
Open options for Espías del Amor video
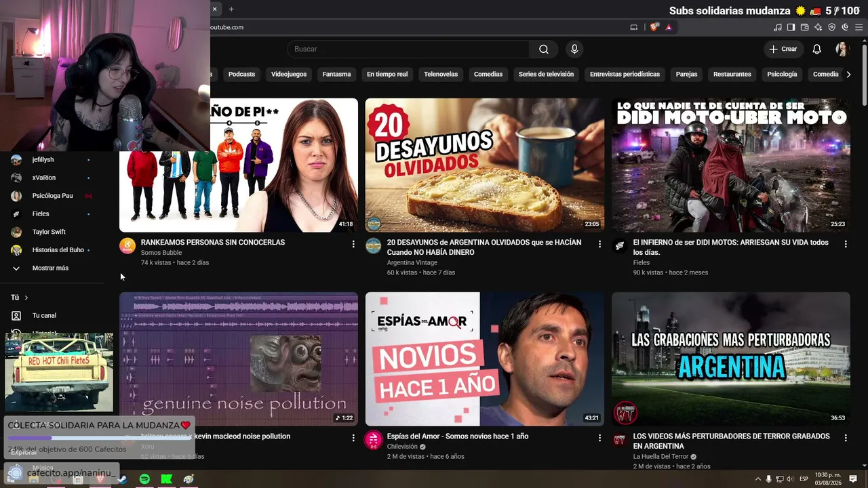point(599,438)
